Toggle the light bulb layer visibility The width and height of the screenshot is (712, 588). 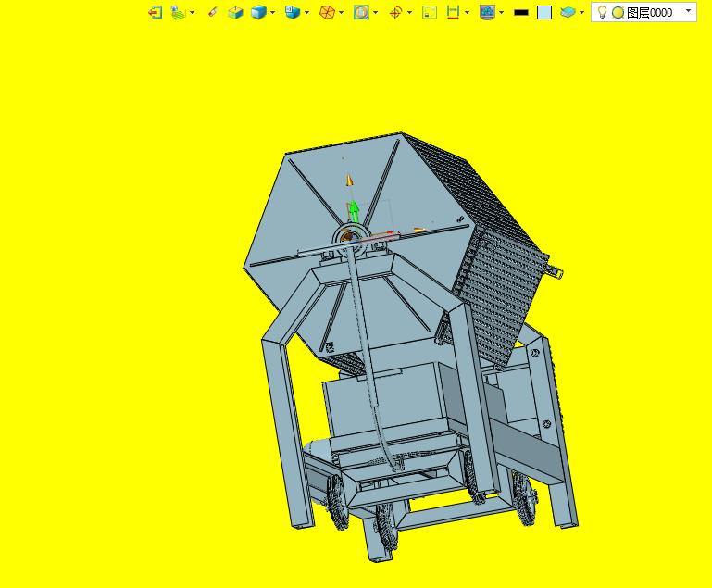602,12
